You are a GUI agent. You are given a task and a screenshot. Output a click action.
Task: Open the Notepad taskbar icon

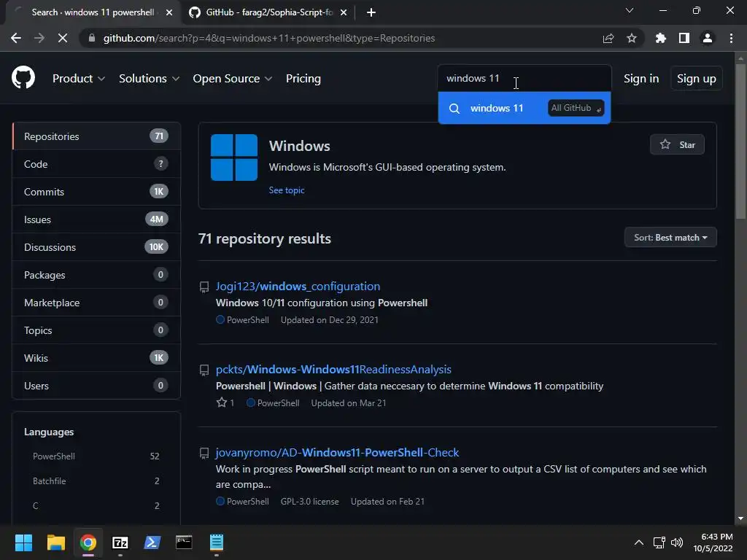(x=216, y=542)
